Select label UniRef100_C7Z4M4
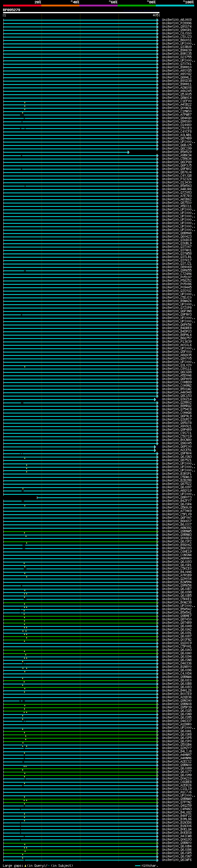197x868 pixels. pyautogui.click(x=177, y=274)
